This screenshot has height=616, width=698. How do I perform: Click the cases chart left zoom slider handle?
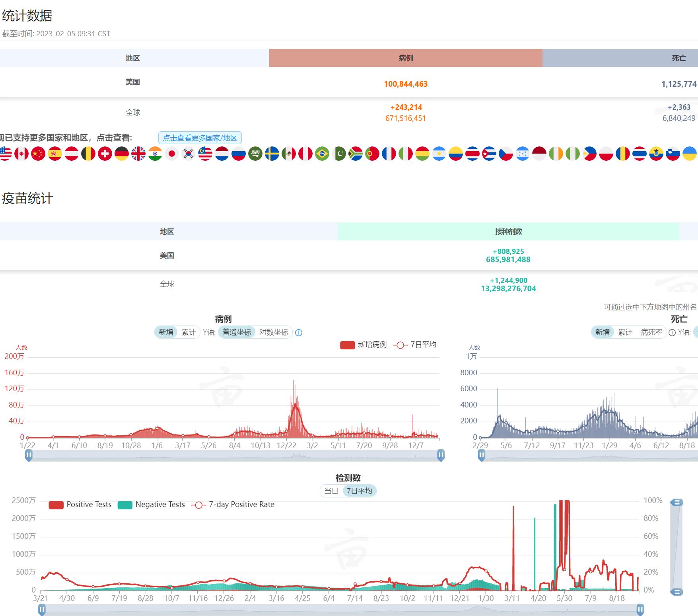coord(29,455)
